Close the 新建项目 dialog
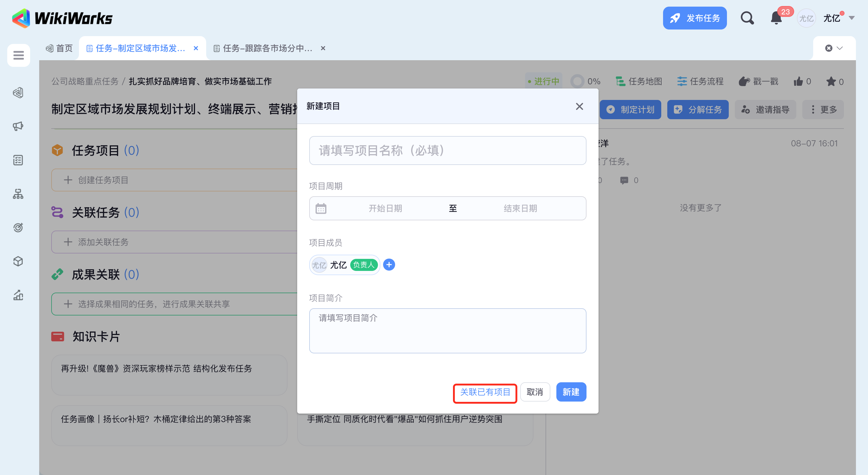The image size is (868, 475). point(579,106)
